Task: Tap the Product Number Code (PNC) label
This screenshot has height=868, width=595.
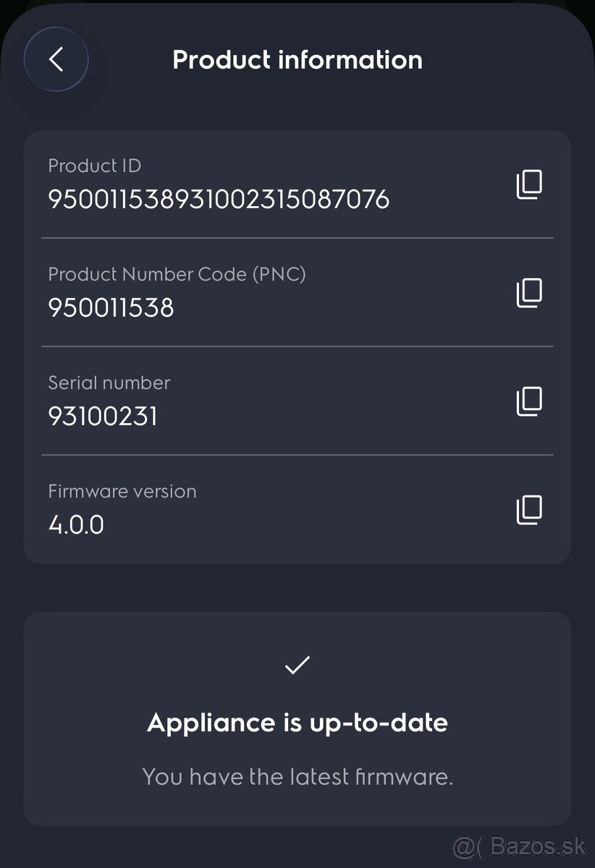Action: point(177,274)
